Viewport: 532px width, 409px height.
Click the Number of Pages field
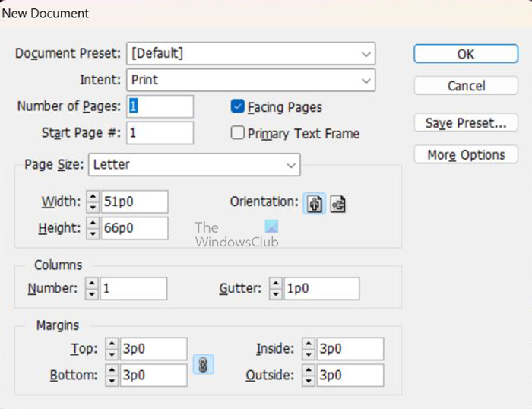pos(160,106)
